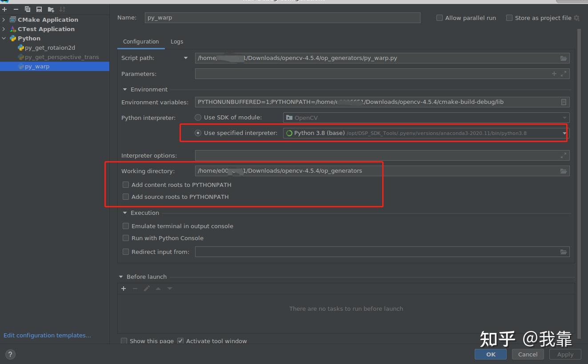
Task: Click the Name input field
Action: pyautogui.click(x=282, y=18)
